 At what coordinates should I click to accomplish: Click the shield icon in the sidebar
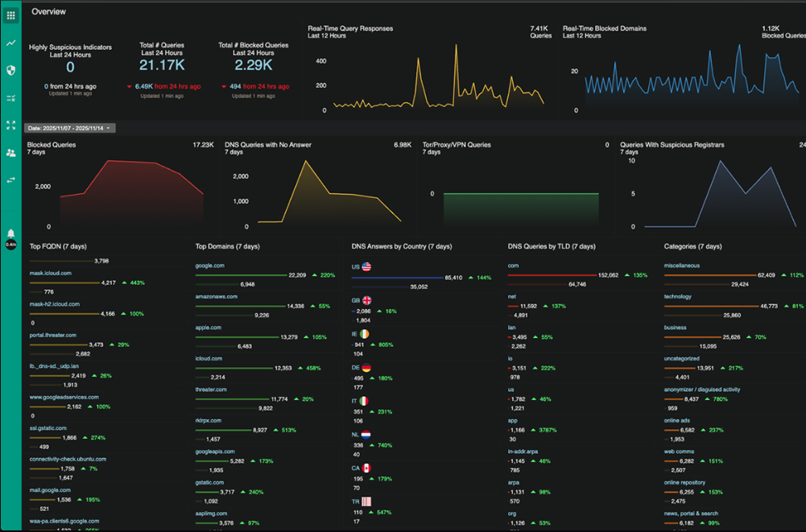tap(10, 70)
